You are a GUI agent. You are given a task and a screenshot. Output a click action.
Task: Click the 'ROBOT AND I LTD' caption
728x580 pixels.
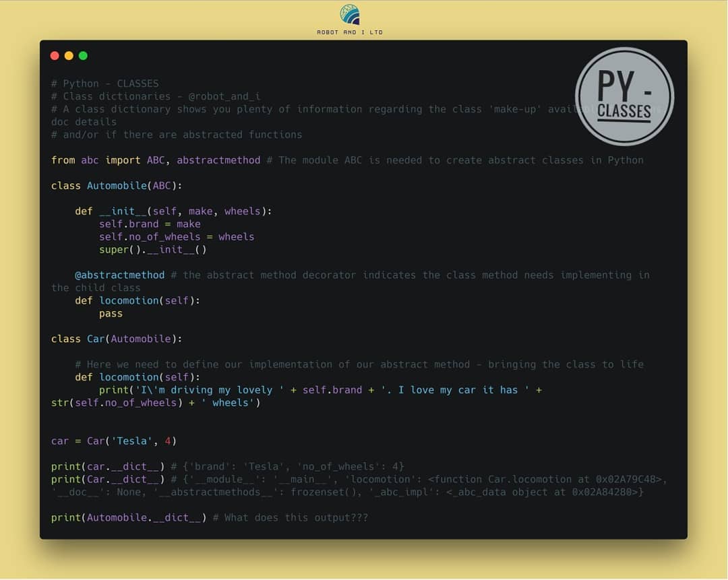pos(350,32)
